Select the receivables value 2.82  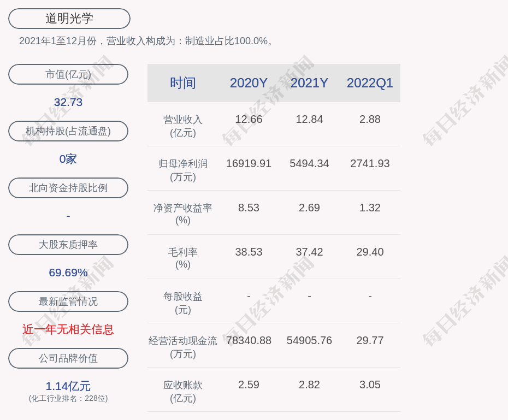click(309, 384)
